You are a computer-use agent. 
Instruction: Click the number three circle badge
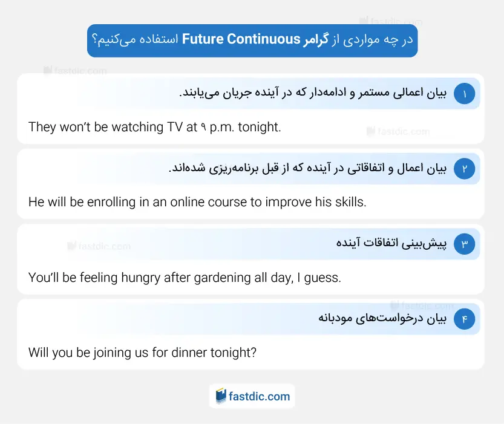(x=464, y=244)
